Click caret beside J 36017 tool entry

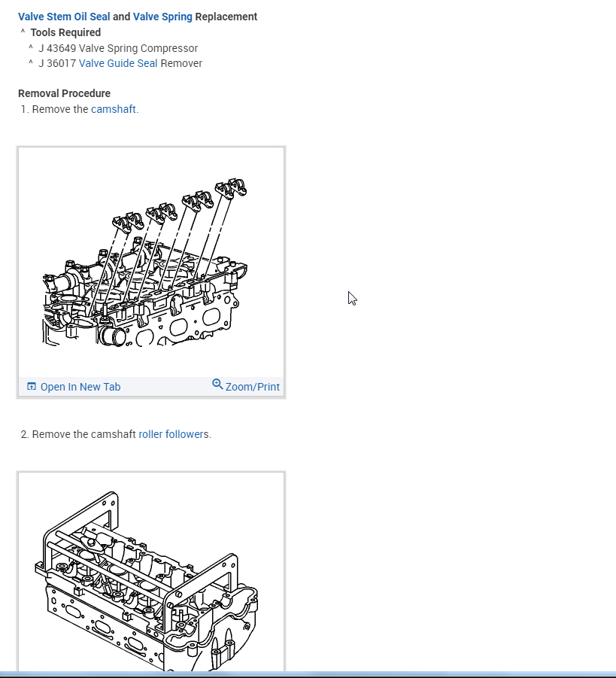click(x=31, y=62)
